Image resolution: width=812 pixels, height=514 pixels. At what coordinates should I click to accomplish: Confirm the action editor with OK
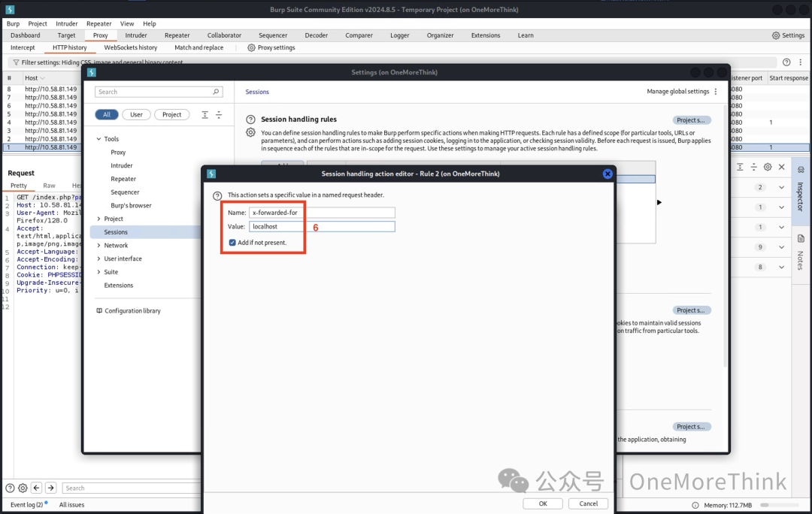(x=543, y=503)
